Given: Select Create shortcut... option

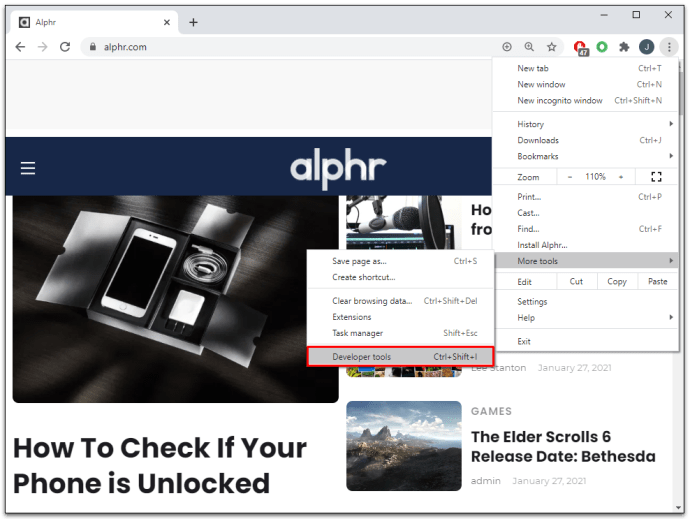Looking at the screenshot, I should (400, 277).
